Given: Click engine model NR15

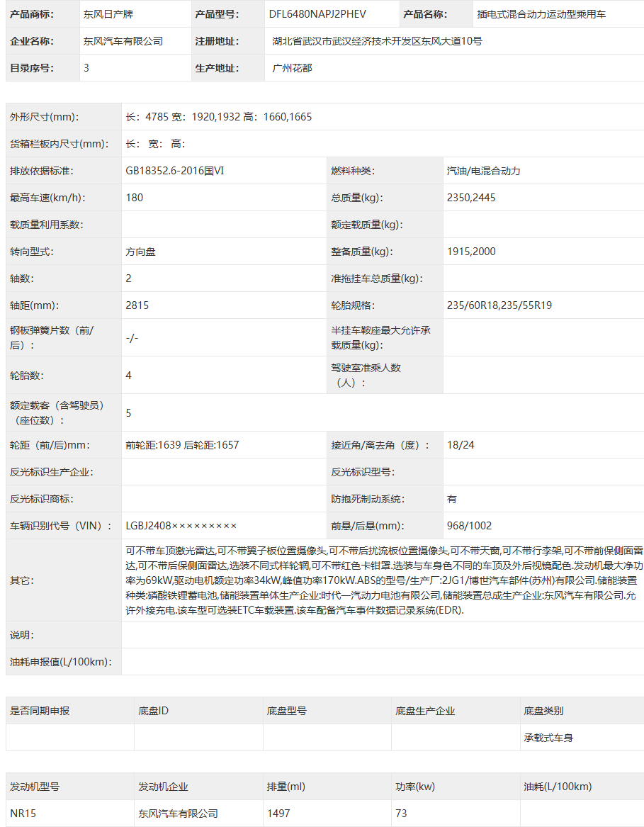Looking at the screenshot, I should click(x=23, y=814).
